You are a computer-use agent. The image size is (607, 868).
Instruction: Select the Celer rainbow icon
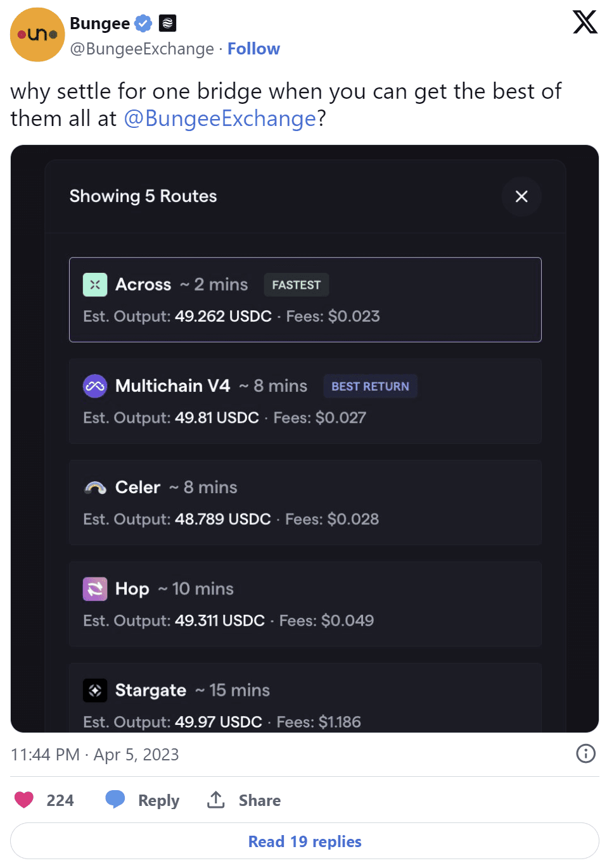[x=94, y=487]
